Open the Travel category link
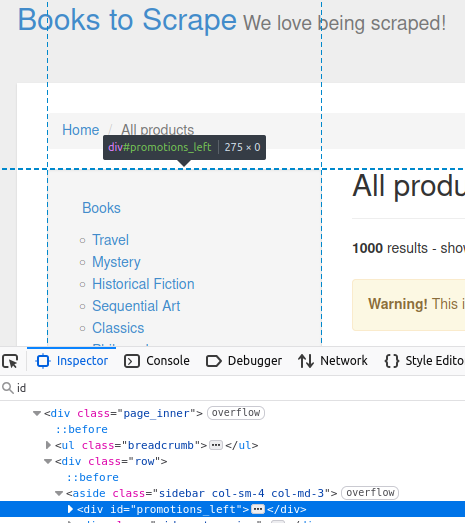Viewport: 465px width, 523px height. pyautogui.click(x=110, y=240)
